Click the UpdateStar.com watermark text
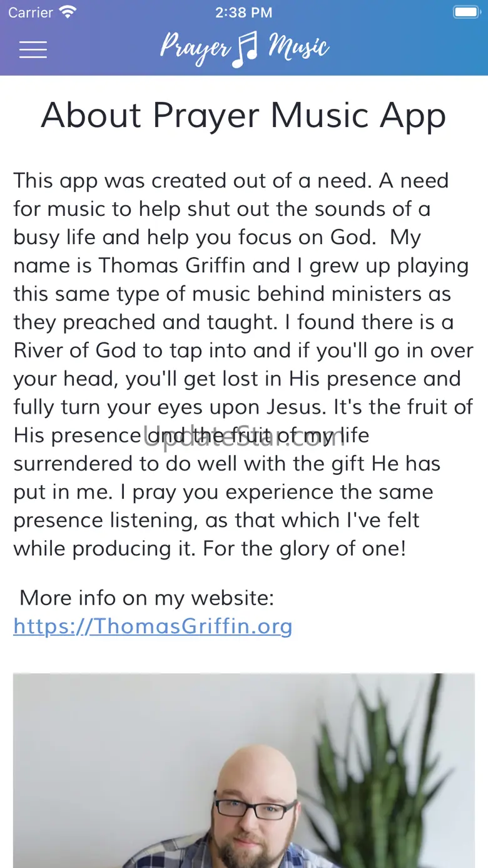The image size is (488, 868). coord(245,436)
